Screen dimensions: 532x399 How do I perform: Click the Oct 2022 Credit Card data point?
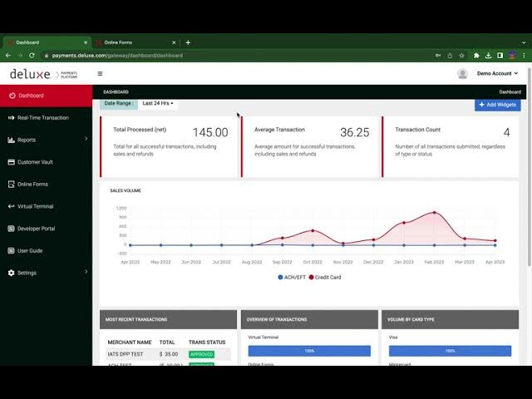(313, 231)
